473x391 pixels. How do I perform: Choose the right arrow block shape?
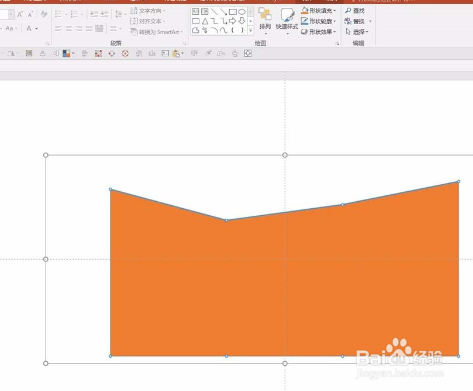pos(233,21)
